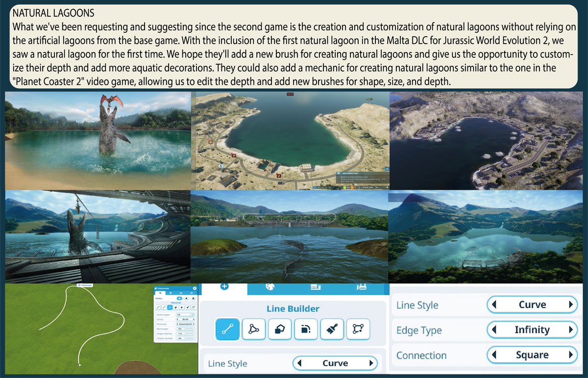The height and width of the screenshot is (378, 588).
Task: Click left arrow of Edge Type Infinity
Action: [494, 330]
